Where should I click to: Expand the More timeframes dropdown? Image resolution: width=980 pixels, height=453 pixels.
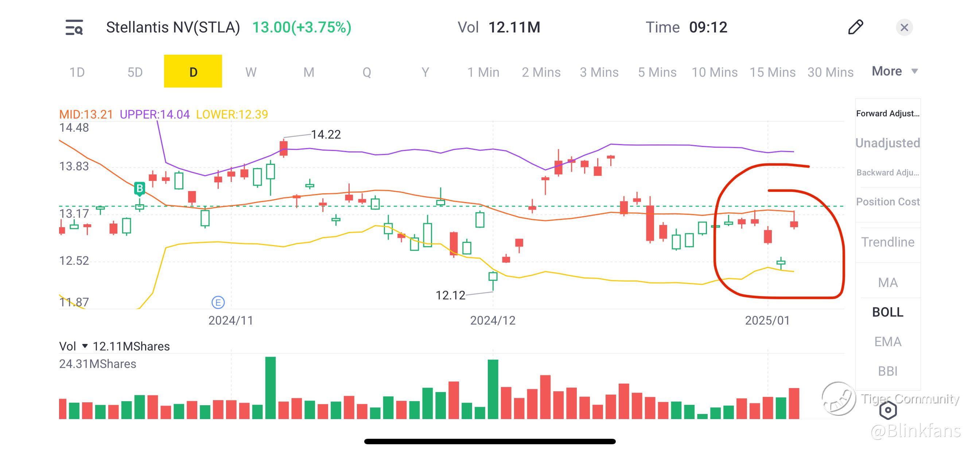click(895, 71)
